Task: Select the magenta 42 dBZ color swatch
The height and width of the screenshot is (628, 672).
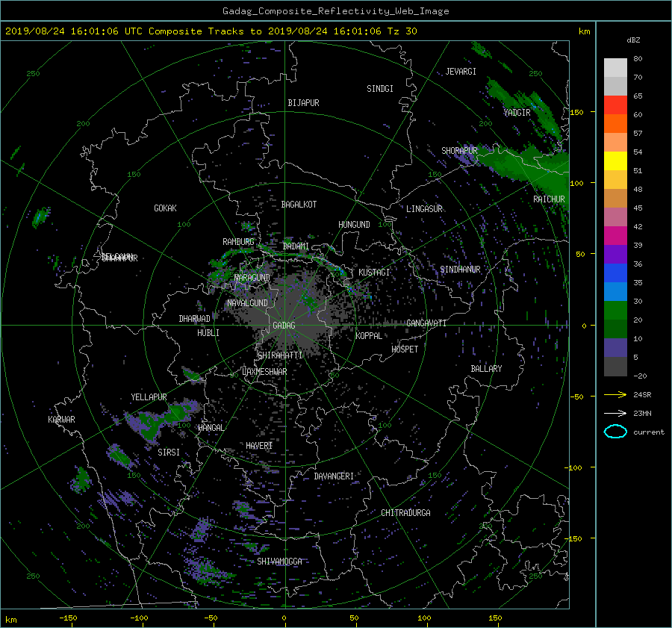Action: pos(615,235)
